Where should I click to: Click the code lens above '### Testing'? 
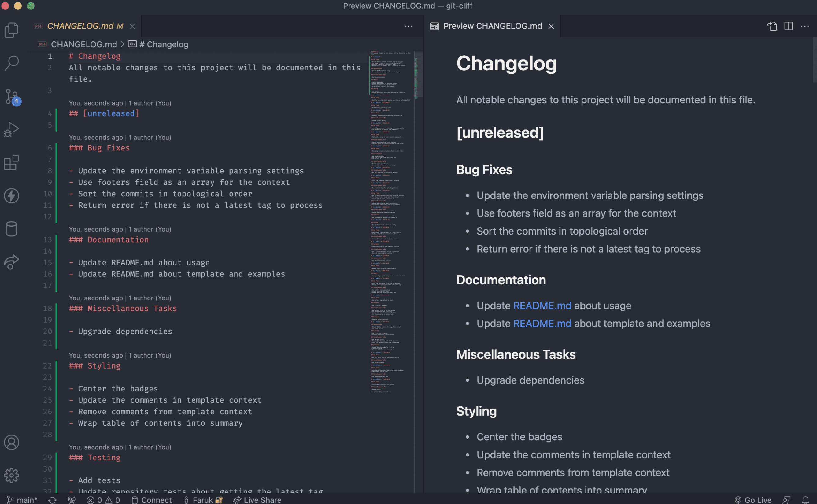(120, 447)
